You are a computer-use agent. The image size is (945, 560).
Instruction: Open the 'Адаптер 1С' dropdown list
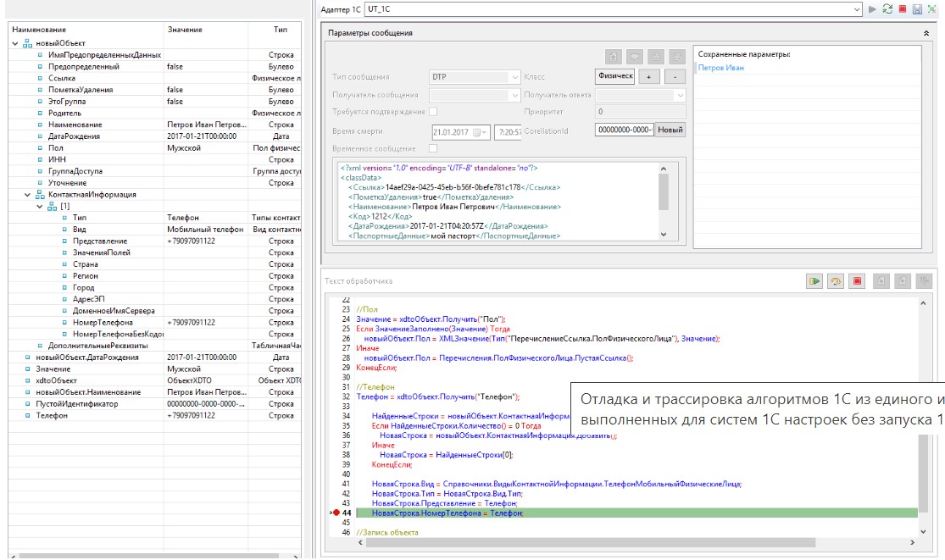pyautogui.click(x=857, y=8)
